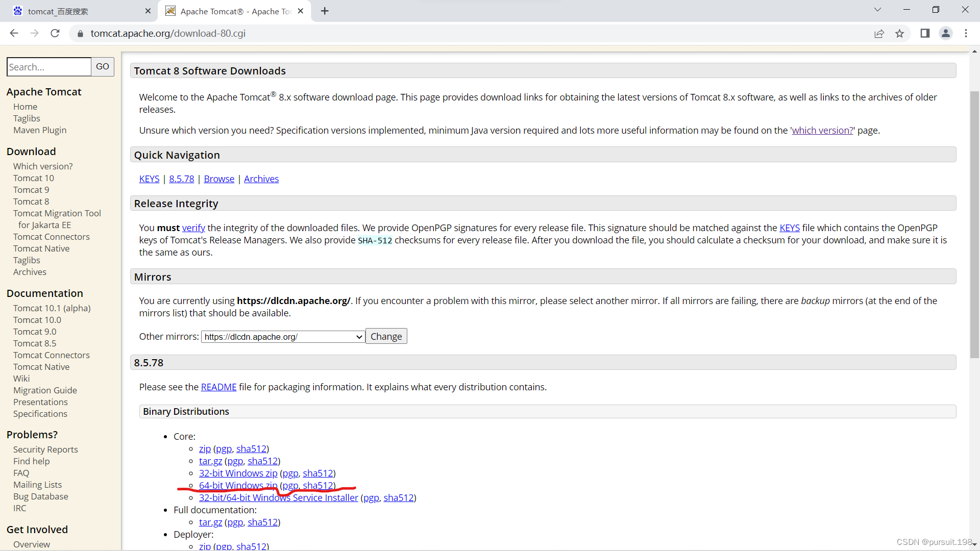The width and height of the screenshot is (980, 551).
Task: Open the README file link
Action: pyautogui.click(x=218, y=387)
